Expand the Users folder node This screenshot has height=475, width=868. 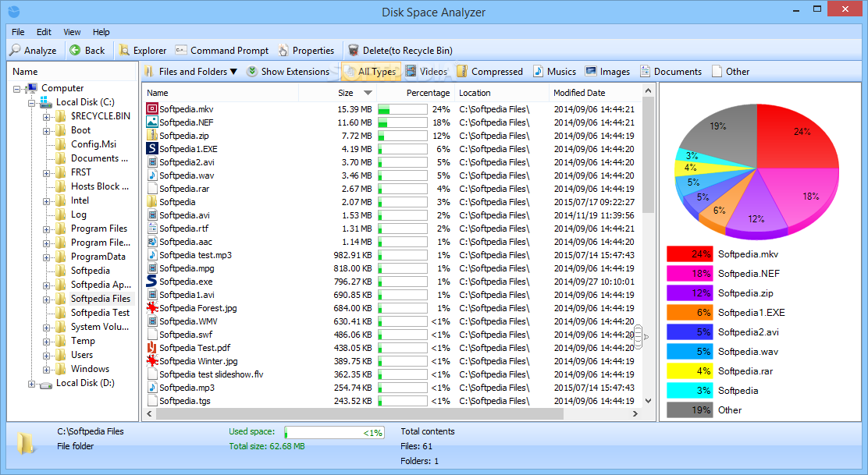click(47, 356)
